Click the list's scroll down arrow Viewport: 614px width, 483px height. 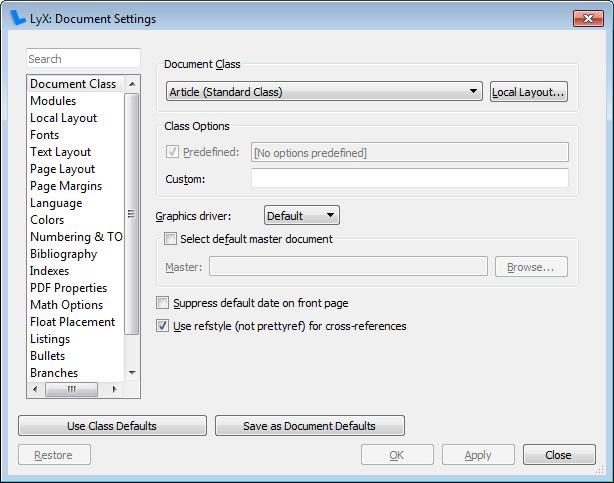(x=132, y=373)
